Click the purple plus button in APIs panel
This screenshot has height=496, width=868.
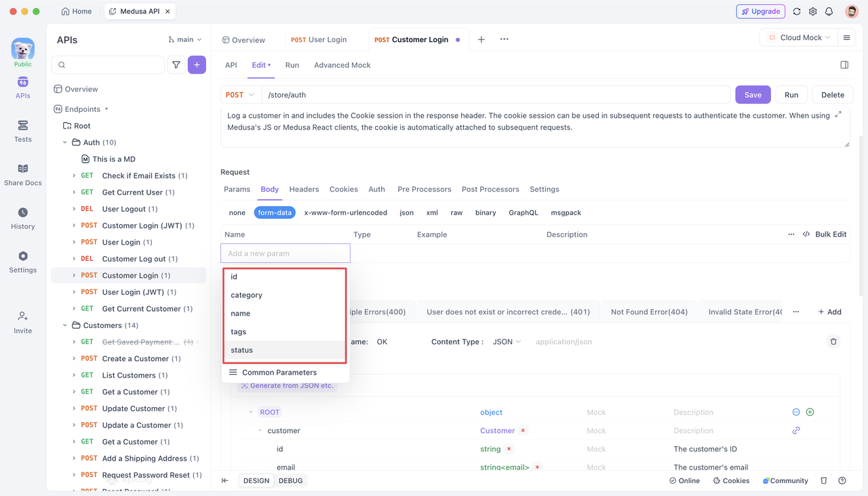197,65
